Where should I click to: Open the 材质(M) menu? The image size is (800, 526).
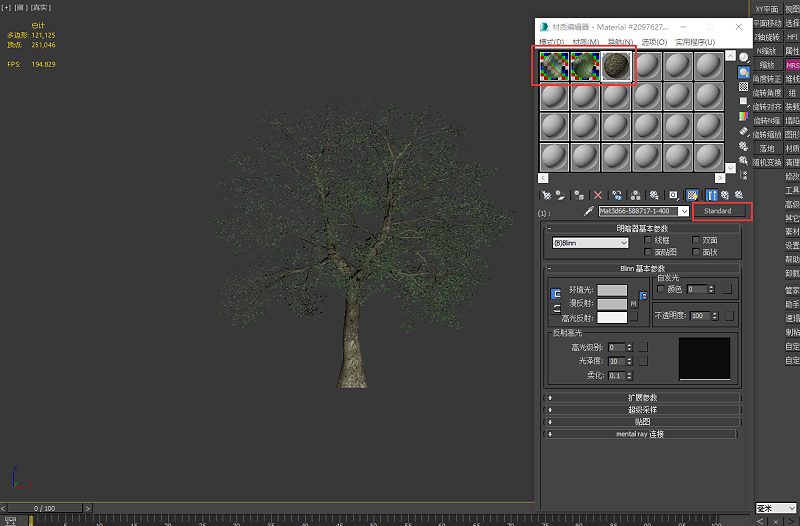(586, 42)
